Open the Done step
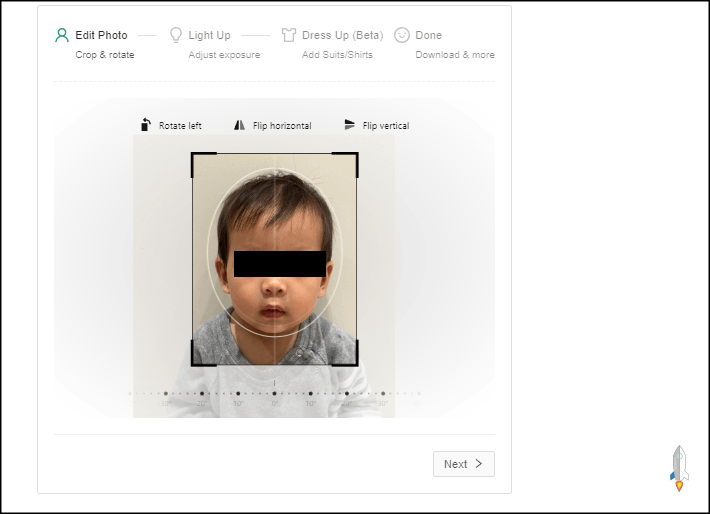710x514 pixels. (x=428, y=35)
